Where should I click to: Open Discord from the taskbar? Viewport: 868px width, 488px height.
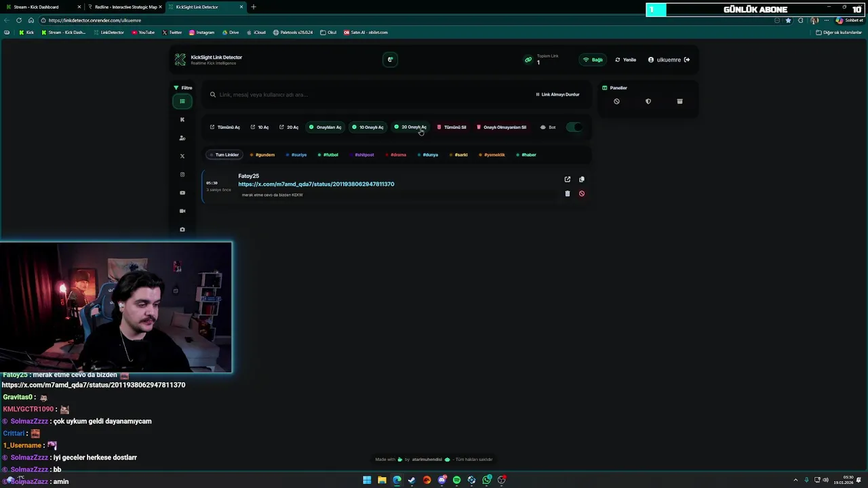[441, 480]
